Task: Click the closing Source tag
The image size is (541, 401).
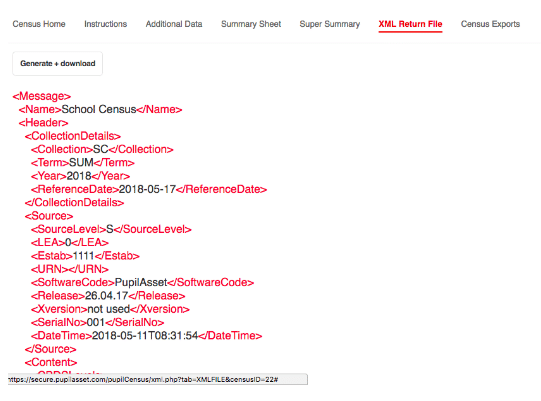Action: [x=50, y=349]
